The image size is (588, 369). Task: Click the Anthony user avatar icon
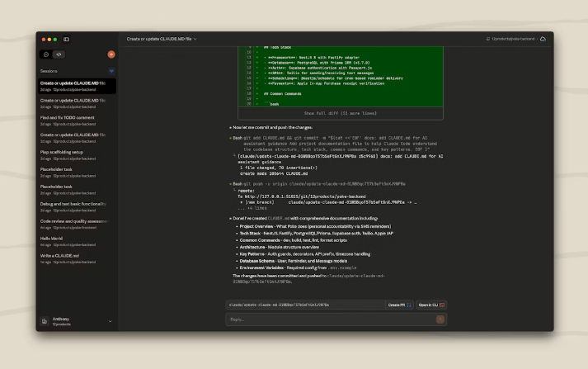(45, 320)
